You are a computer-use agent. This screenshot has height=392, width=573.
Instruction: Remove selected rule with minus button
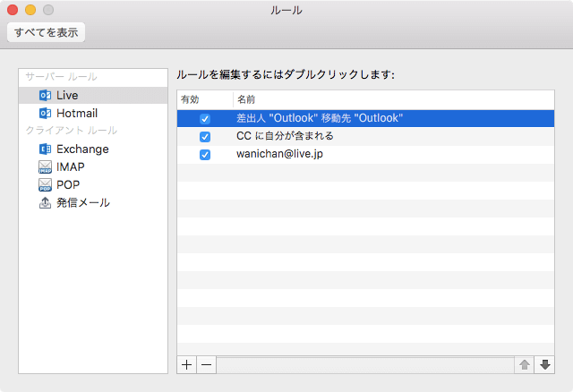(207, 364)
